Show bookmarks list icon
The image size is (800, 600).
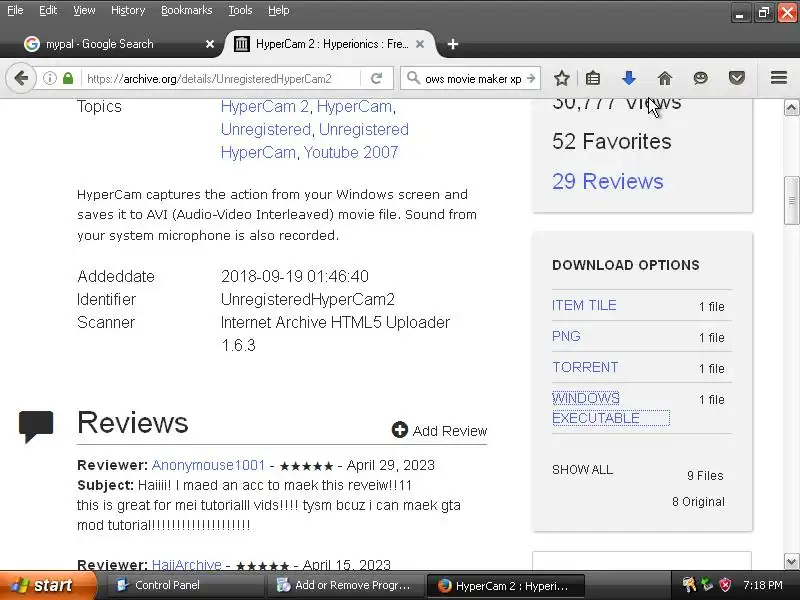point(592,79)
